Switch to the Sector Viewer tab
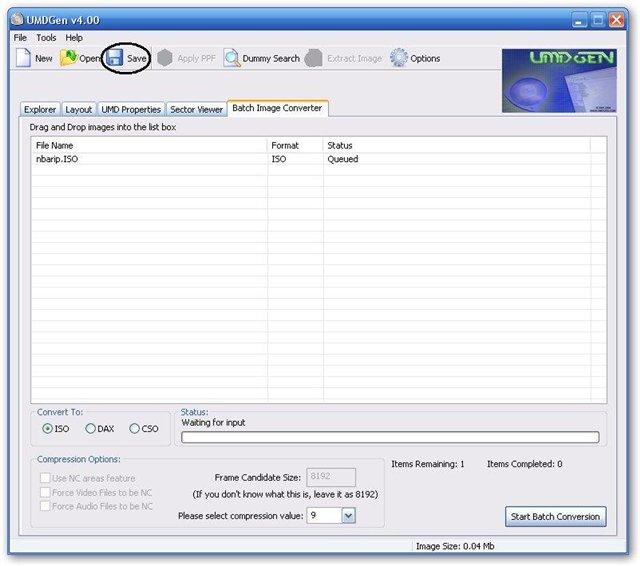 click(196, 109)
